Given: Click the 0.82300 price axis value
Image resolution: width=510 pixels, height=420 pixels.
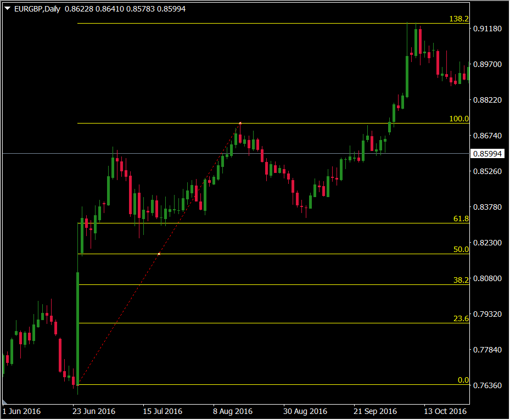Looking at the screenshot, I should 487,243.
